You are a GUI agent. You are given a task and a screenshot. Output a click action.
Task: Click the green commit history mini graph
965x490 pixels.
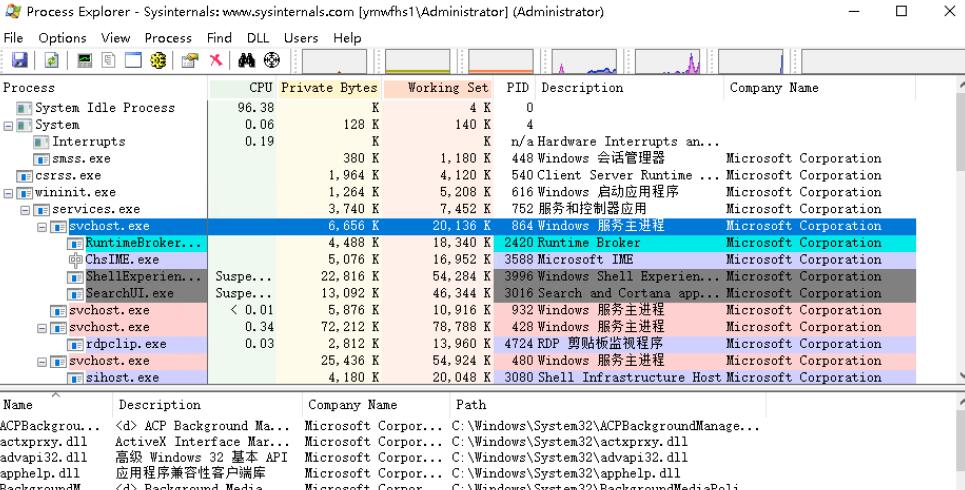pos(417,62)
